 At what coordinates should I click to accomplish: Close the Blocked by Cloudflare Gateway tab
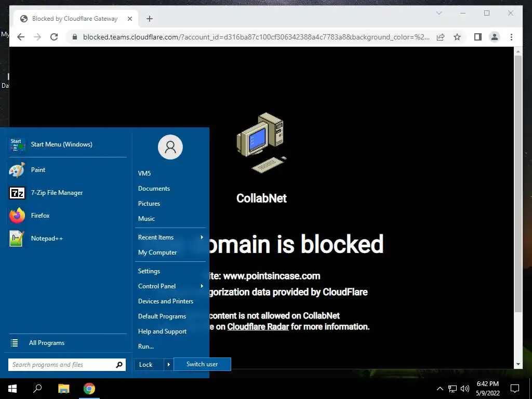[129, 19]
